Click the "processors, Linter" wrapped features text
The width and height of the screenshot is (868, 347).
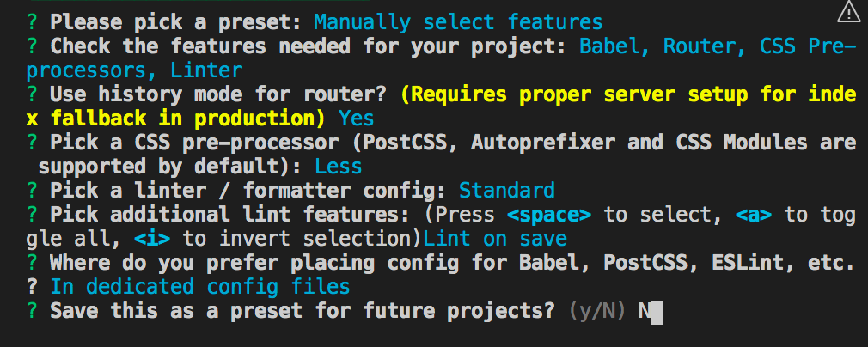[134, 70]
